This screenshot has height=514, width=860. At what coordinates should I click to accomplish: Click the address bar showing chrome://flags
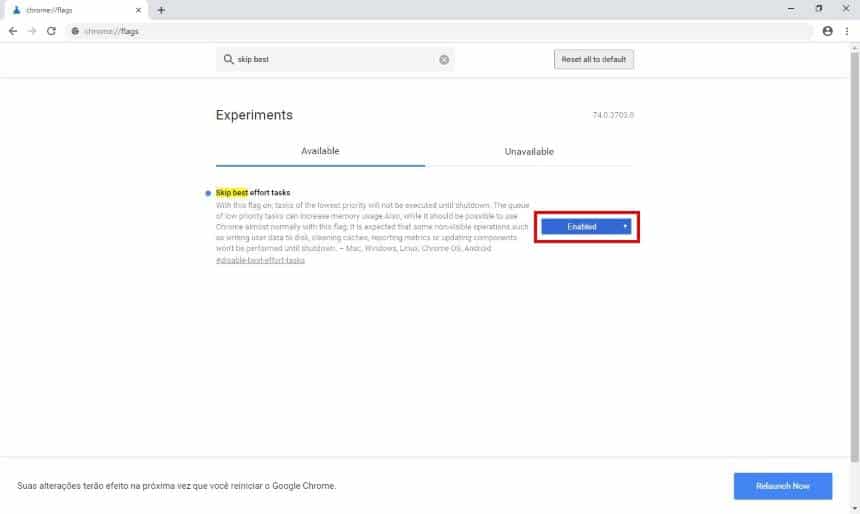(439, 31)
